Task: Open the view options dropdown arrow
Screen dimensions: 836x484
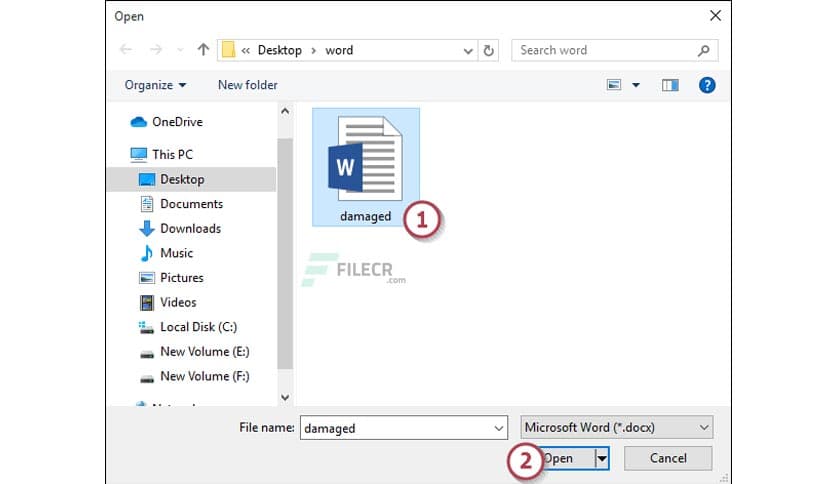Action: pos(636,85)
